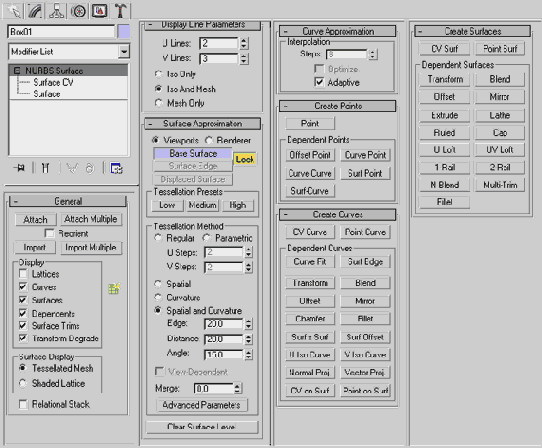Click the Attach Multiple button
Viewport: 542px width, 448px height.
[91, 219]
